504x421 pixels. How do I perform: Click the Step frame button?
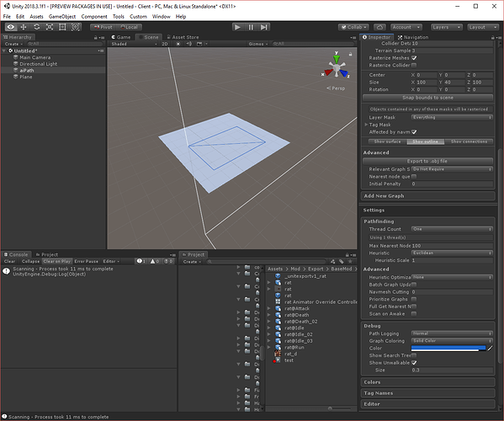264,27
